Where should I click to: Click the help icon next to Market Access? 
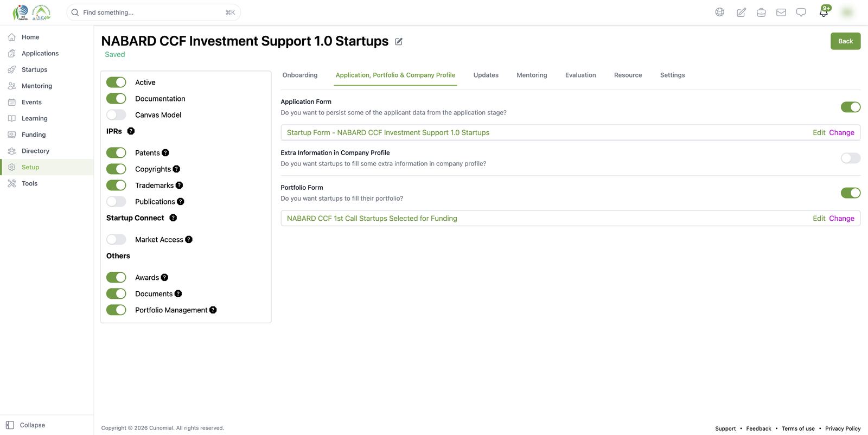tap(189, 240)
